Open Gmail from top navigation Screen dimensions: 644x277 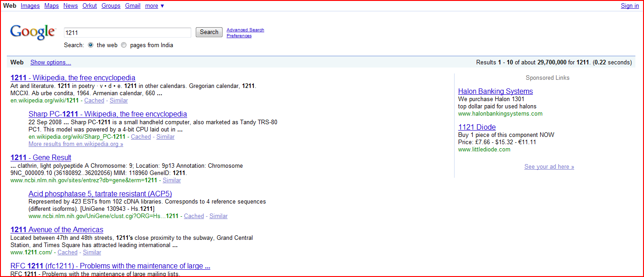133,6
